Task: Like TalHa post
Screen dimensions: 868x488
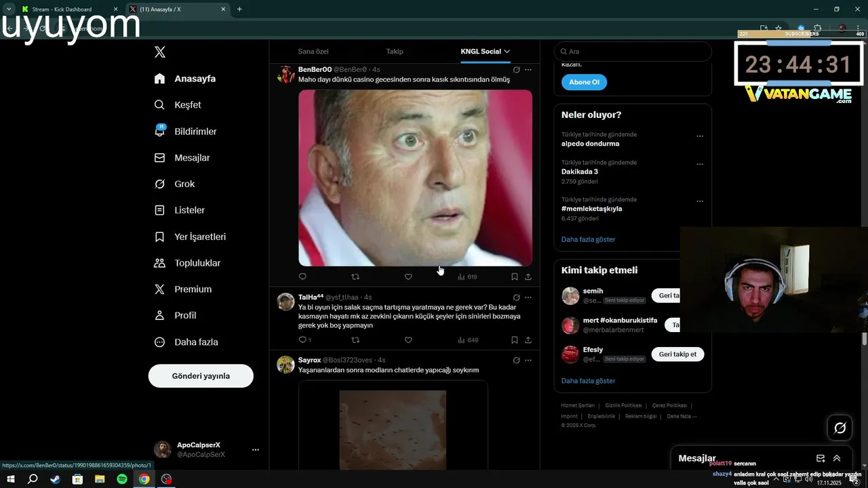Action: pos(408,340)
